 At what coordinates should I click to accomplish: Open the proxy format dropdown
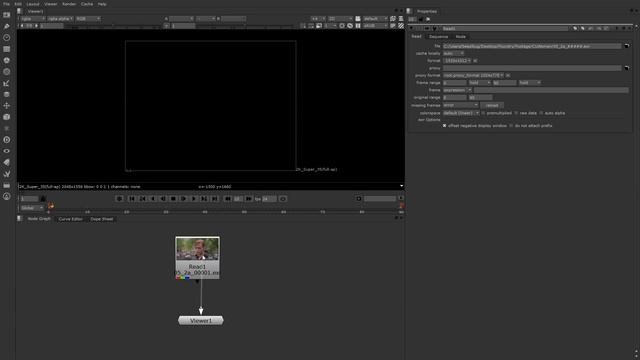coord(473,76)
